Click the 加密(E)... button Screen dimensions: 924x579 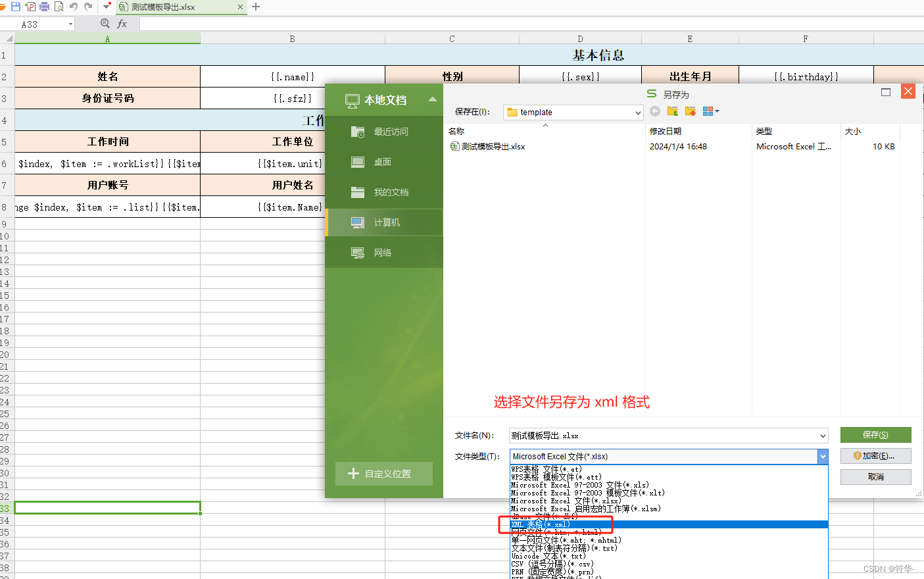point(875,456)
